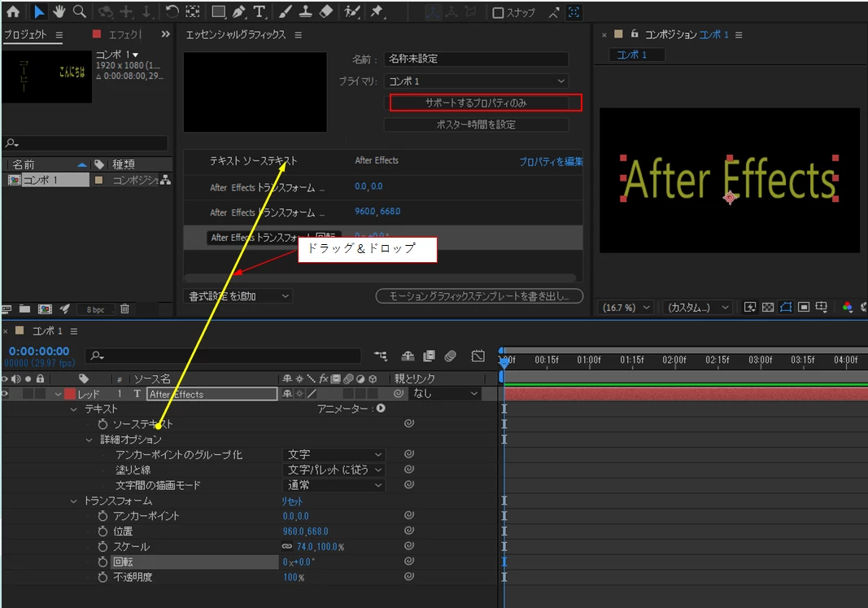Toggle transparency grid in composition viewer

768,308
